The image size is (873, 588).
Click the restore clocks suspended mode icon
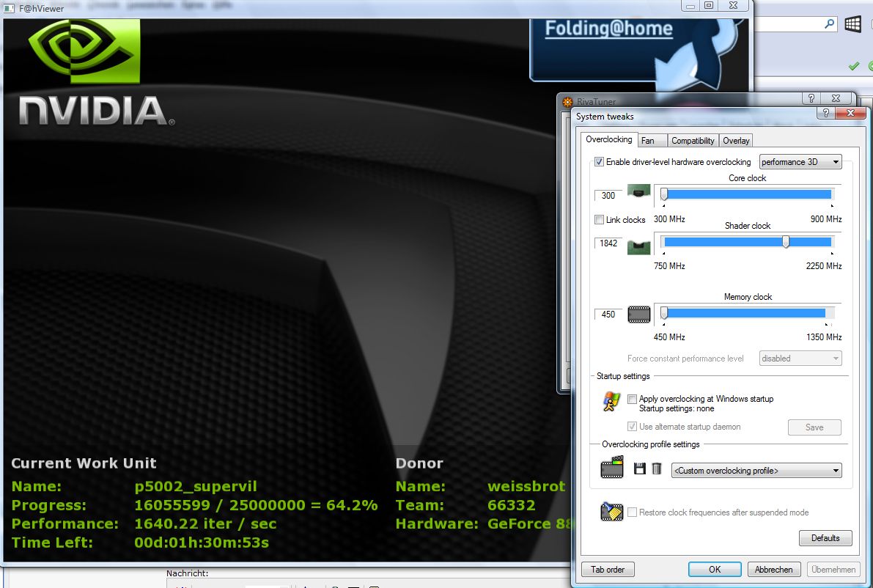pos(612,511)
